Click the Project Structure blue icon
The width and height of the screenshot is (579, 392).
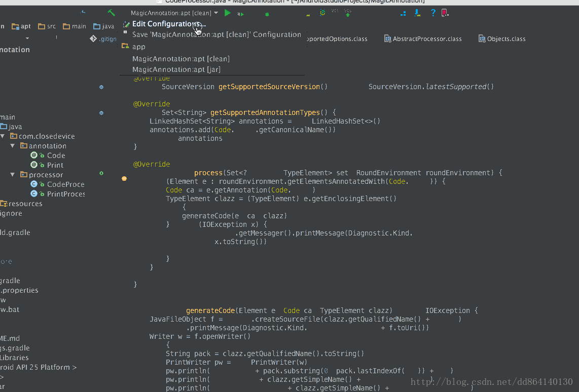(x=403, y=13)
